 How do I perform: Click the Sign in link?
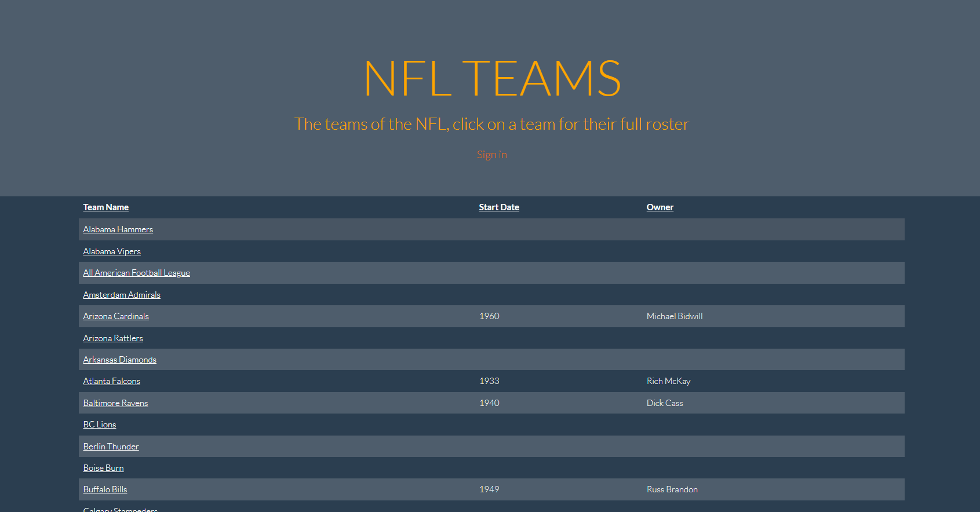(x=491, y=155)
